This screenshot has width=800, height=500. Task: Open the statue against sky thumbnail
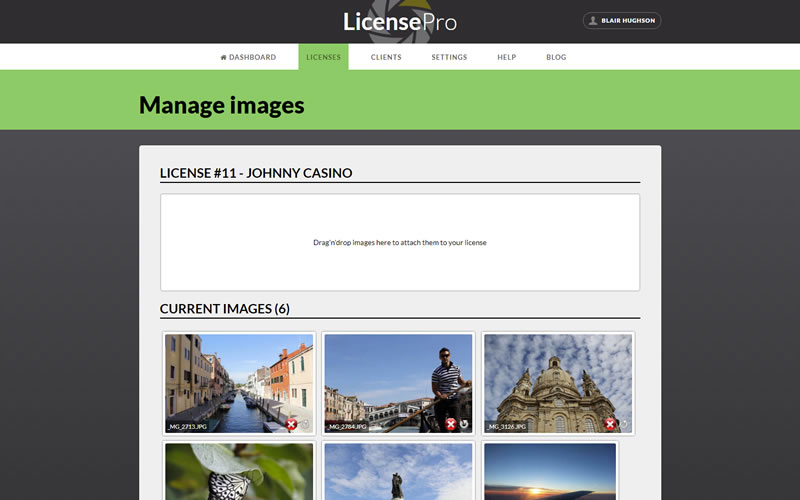[398, 471]
